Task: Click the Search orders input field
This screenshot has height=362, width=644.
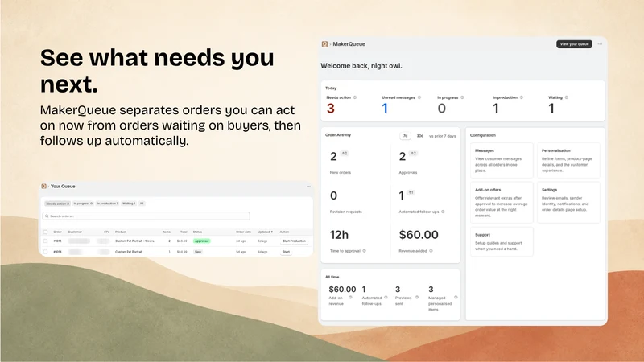Action: coord(147,216)
